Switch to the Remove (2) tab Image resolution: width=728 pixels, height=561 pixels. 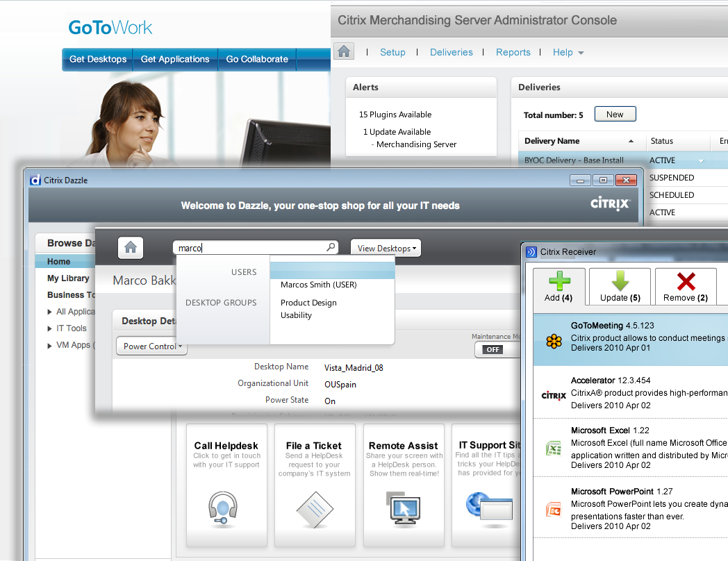click(686, 287)
